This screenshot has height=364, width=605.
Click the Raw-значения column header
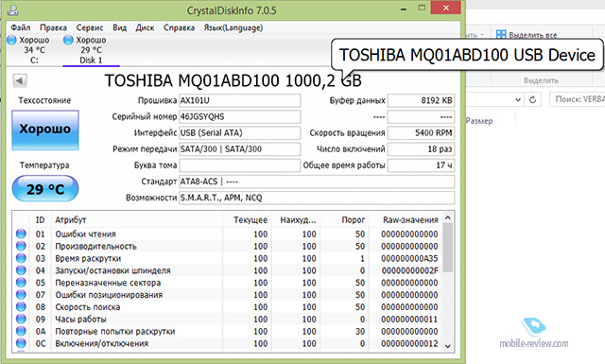(x=406, y=220)
